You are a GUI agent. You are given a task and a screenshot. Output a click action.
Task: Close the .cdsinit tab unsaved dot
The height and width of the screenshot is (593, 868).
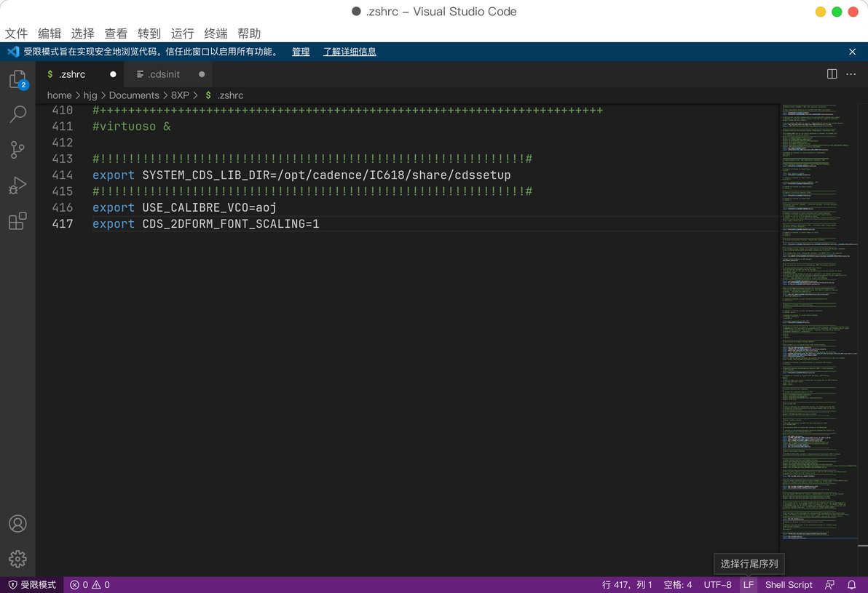pyautogui.click(x=202, y=74)
